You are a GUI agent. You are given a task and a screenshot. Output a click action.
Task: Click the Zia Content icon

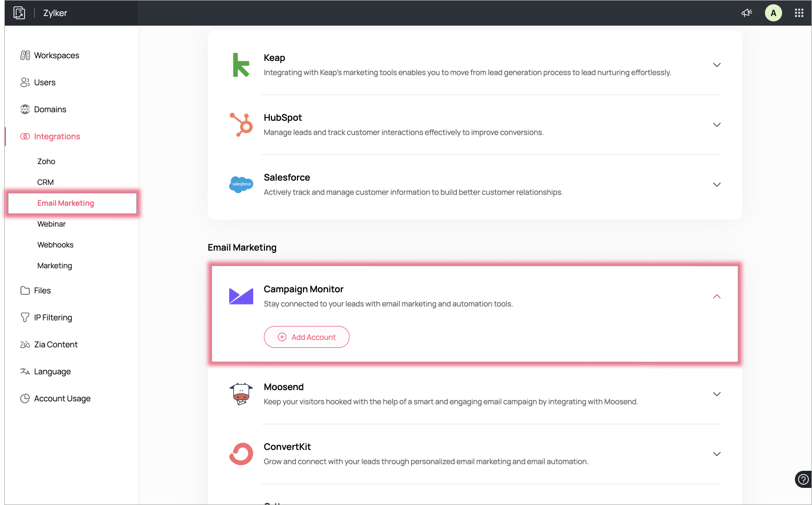25,345
